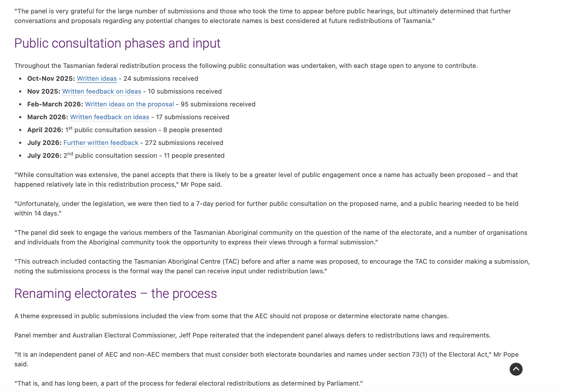
Task: Click the April 2026 bold date label
Action: tap(45, 130)
